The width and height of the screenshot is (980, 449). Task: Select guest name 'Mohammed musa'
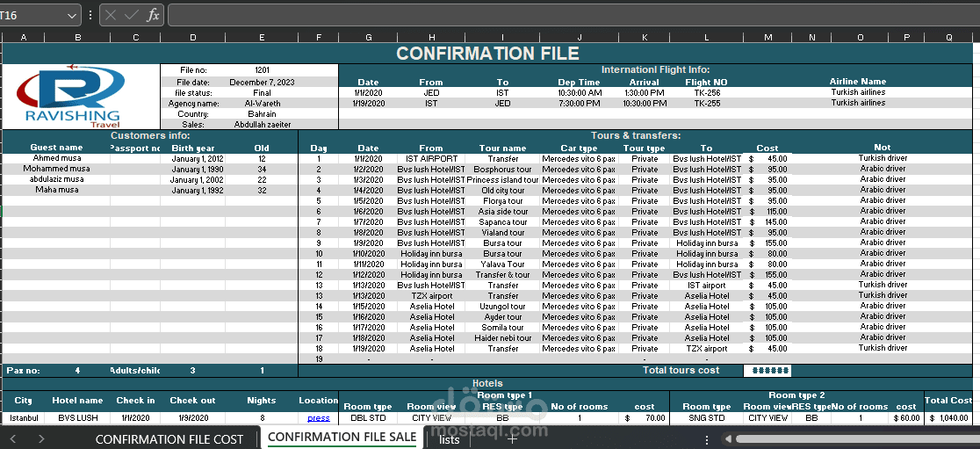(57, 169)
